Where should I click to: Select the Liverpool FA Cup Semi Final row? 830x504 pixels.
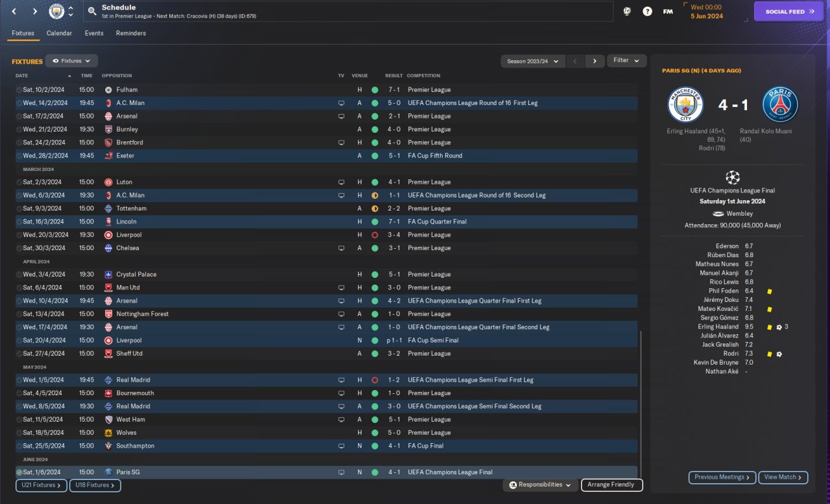click(x=326, y=341)
